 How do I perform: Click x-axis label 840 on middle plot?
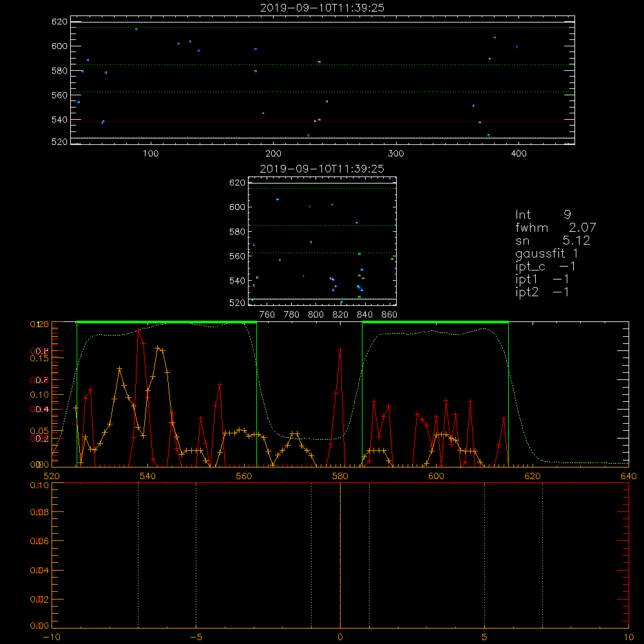(365, 315)
